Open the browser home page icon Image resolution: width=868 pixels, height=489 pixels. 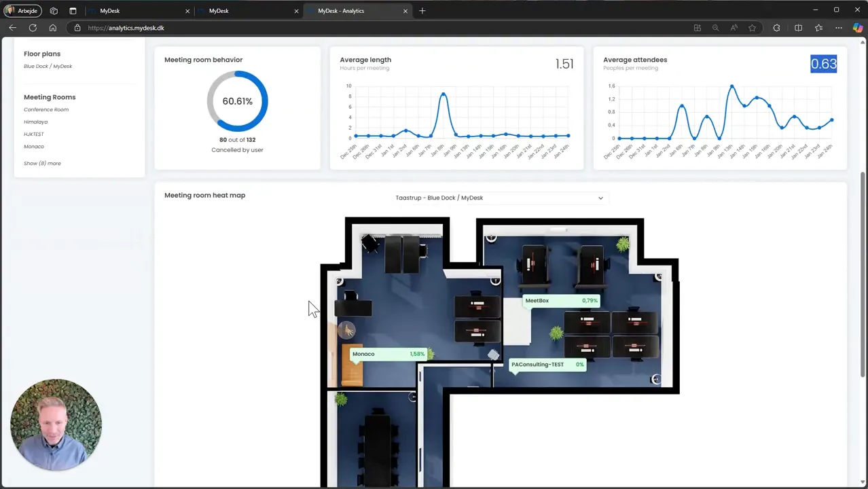click(x=53, y=28)
